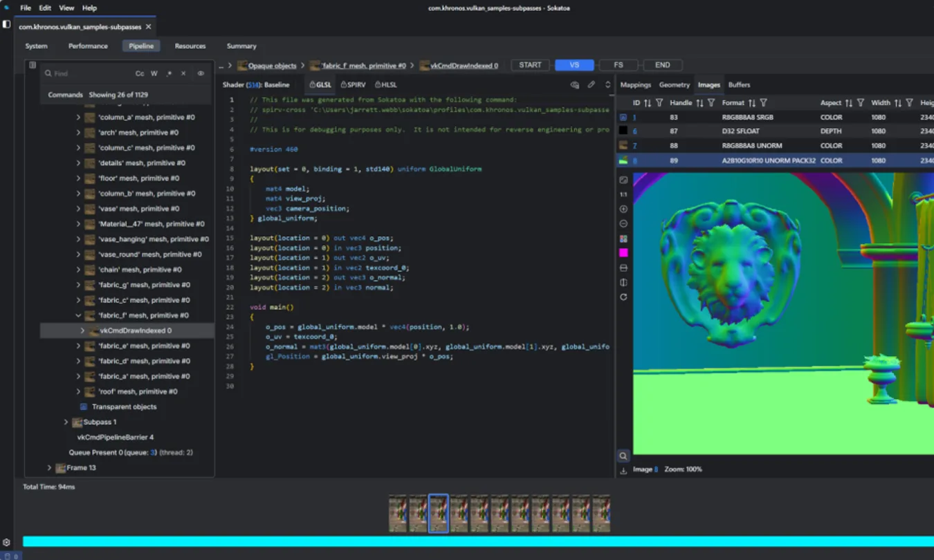Toggle the eye visibility icon in Find bar
The height and width of the screenshot is (560, 934).
point(201,73)
